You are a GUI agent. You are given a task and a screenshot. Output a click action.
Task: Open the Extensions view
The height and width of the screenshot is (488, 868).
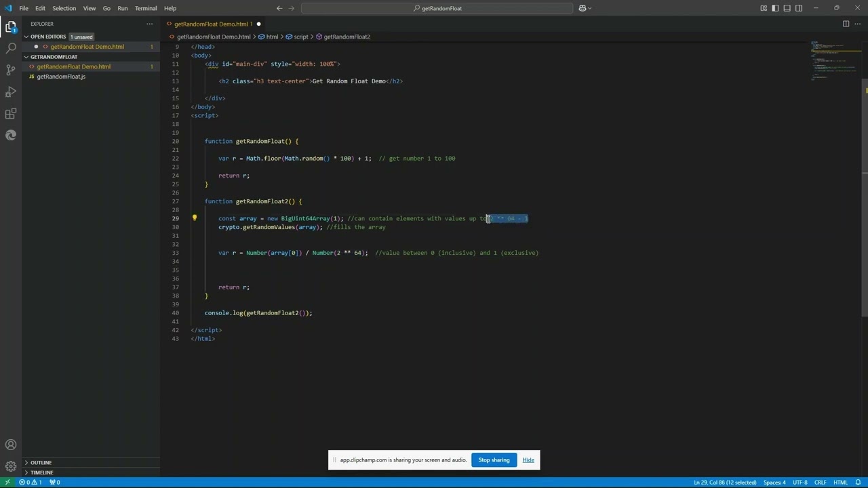coord(11,114)
